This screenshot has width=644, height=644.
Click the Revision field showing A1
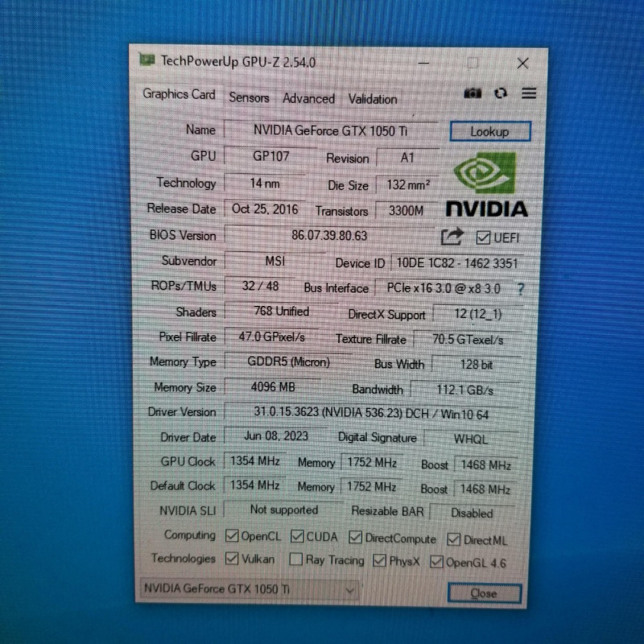[x=408, y=158]
